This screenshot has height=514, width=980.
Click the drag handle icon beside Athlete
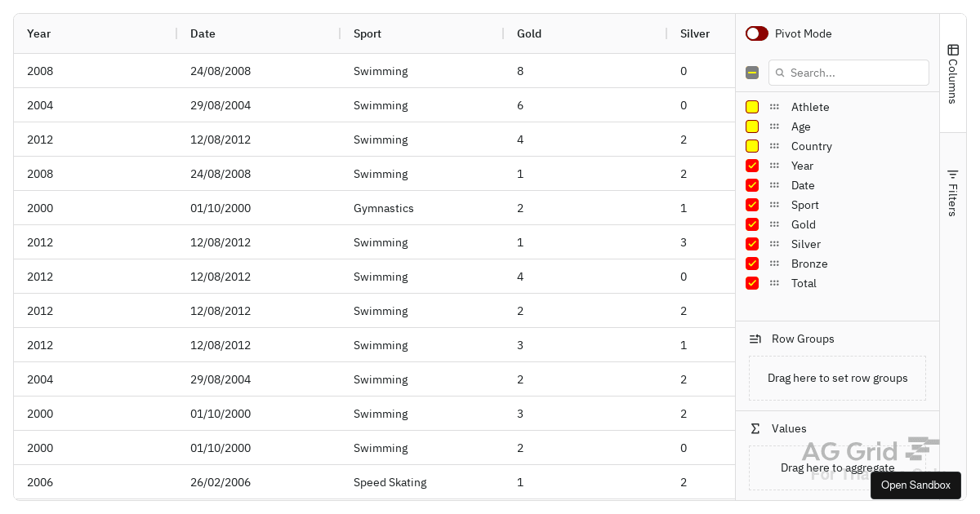point(774,107)
